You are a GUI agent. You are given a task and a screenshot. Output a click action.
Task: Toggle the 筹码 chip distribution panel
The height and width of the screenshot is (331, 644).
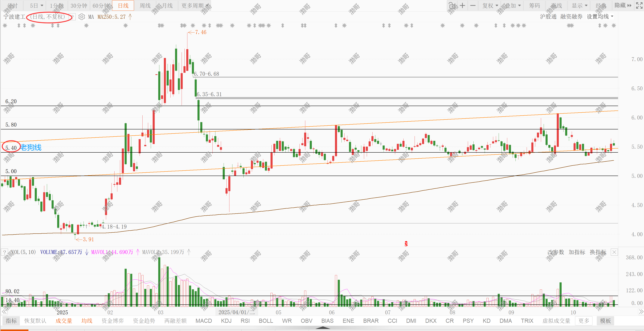[534, 5]
